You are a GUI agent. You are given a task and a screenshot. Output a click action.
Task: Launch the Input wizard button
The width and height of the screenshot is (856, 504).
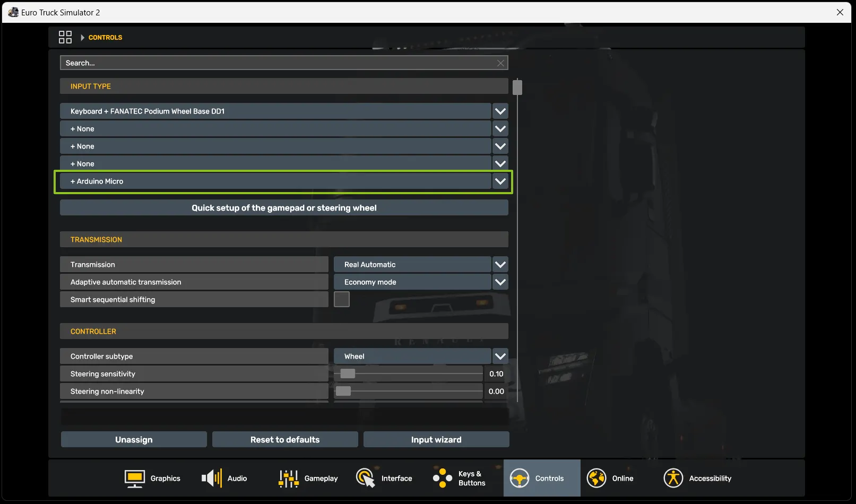[x=436, y=440]
